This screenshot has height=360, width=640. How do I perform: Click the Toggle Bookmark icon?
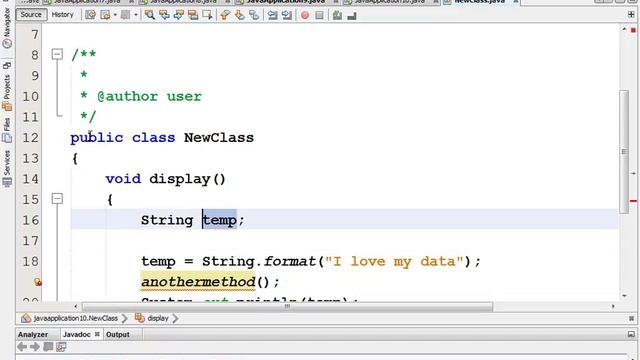(254, 16)
